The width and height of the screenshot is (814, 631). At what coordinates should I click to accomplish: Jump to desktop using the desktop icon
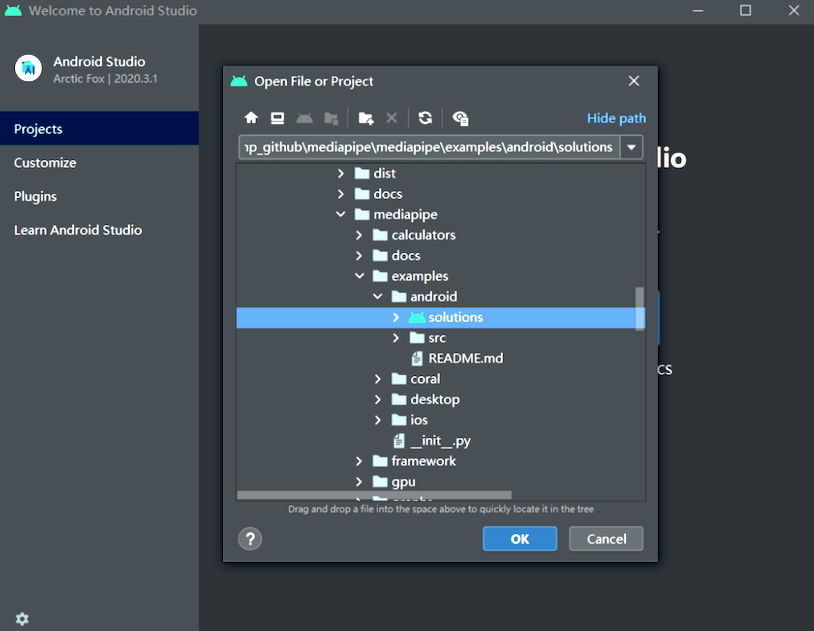[x=277, y=118]
